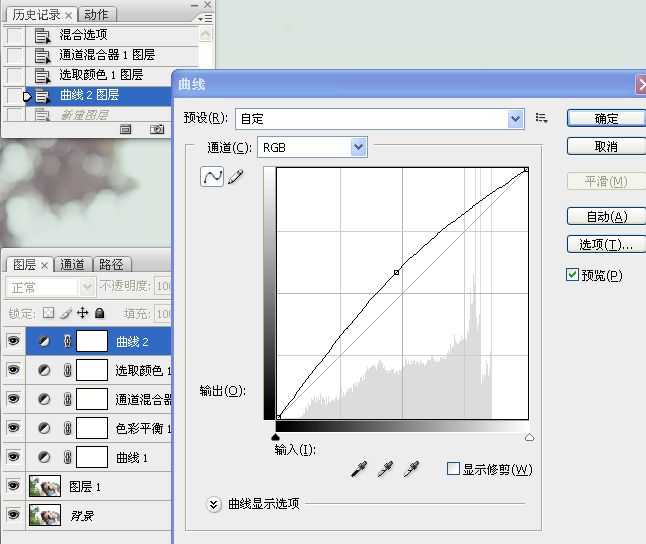Select history state 通道混合器 1 图层
Image resolution: width=646 pixels, height=544 pixels.
[x=112, y=55]
